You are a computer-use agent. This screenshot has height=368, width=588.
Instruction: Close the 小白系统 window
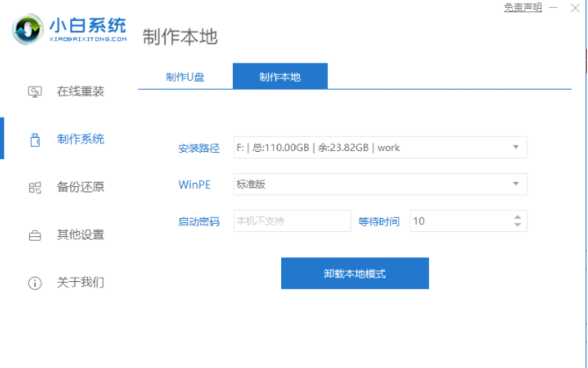[x=575, y=8]
